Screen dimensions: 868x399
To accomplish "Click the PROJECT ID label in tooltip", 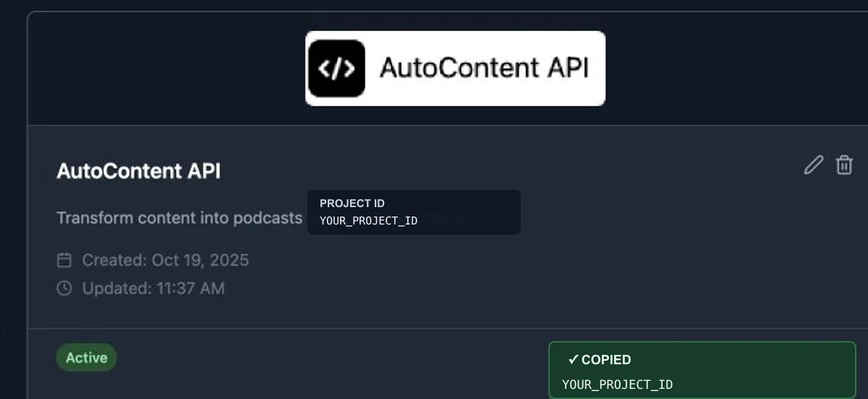I will tap(352, 203).
